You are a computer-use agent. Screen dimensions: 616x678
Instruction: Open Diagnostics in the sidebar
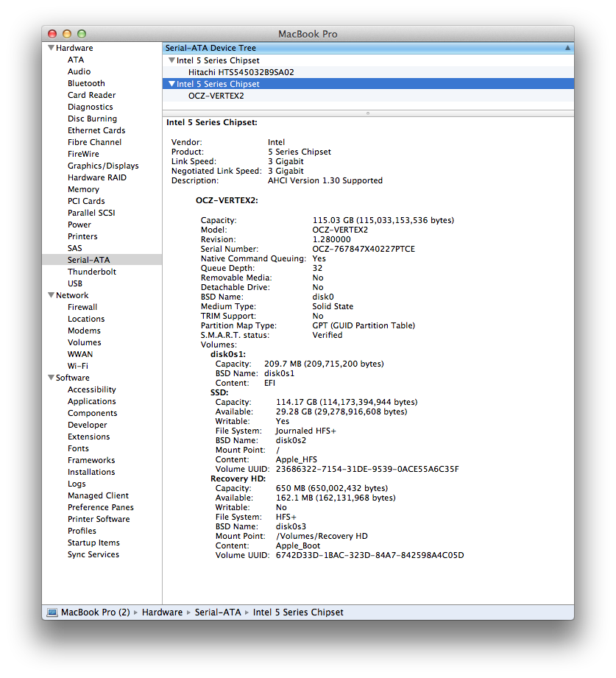[90, 107]
